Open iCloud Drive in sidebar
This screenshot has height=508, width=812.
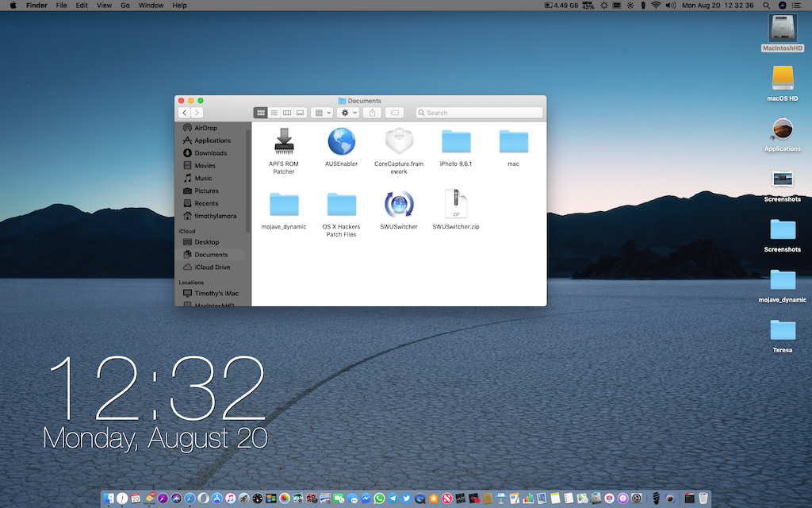coord(211,267)
